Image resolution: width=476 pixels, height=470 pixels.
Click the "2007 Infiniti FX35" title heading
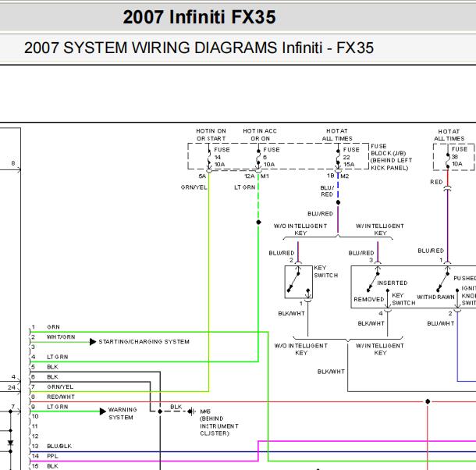(x=199, y=16)
